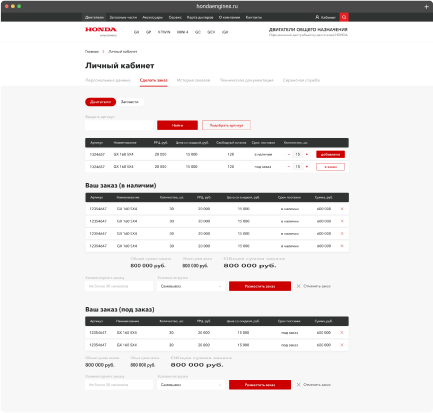The height and width of the screenshot is (413, 433).
Task: Open new browser tab with plus icon
Action: pyautogui.click(x=426, y=6)
